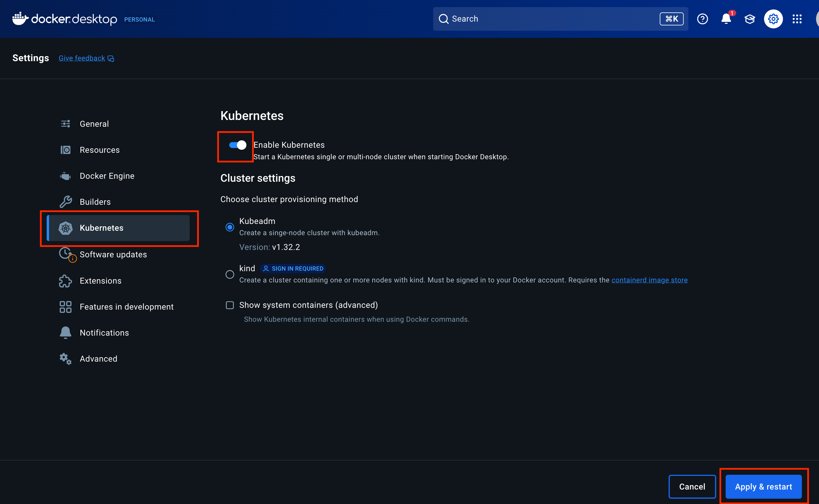Click the Advanced gears icon

pyautogui.click(x=65, y=359)
